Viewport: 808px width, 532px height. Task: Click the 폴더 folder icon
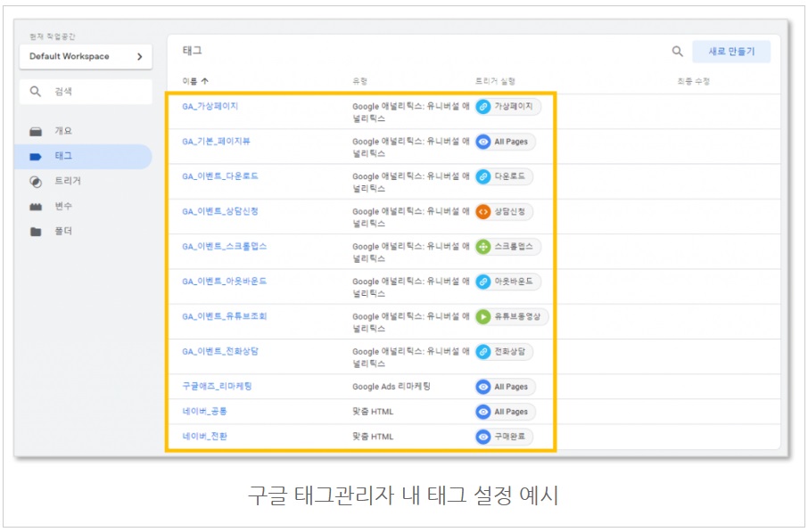(x=36, y=232)
